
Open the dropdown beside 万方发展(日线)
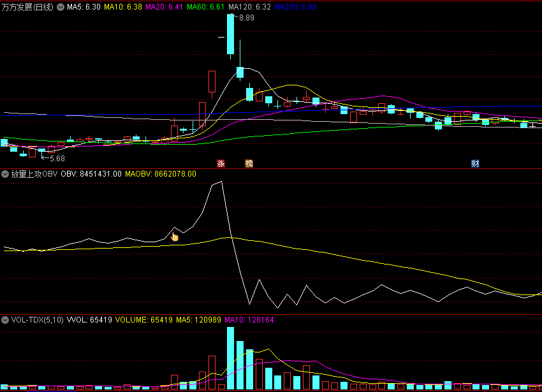pos(61,7)
